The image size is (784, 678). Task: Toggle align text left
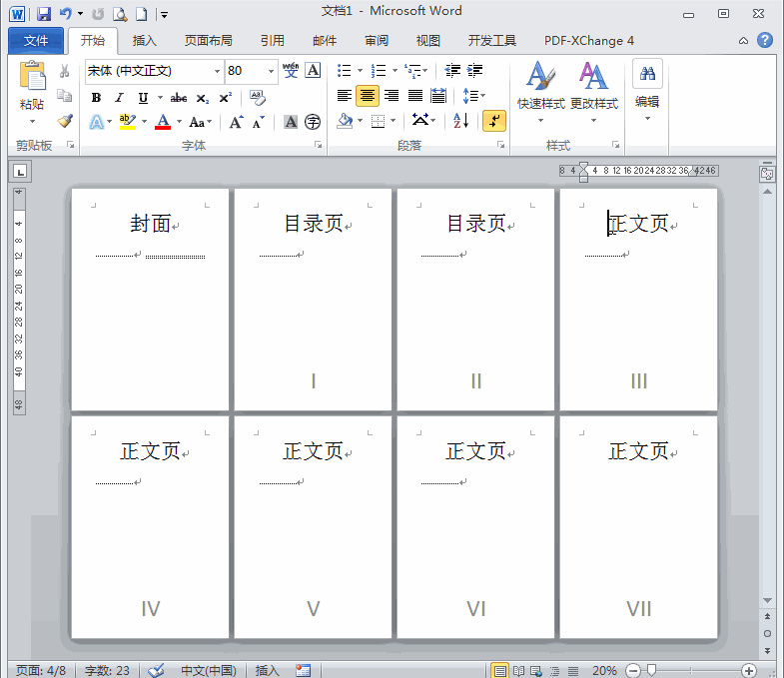point(344,95)
